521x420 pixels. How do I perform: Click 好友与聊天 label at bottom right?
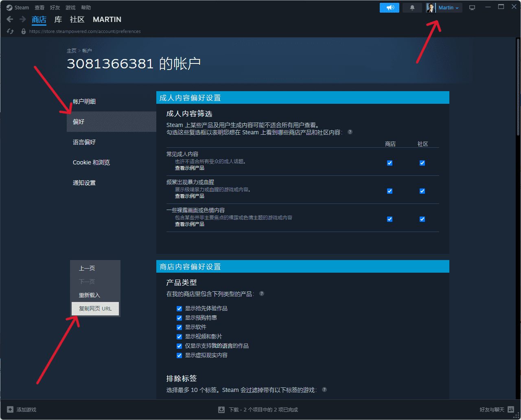[x=492, y=409]
